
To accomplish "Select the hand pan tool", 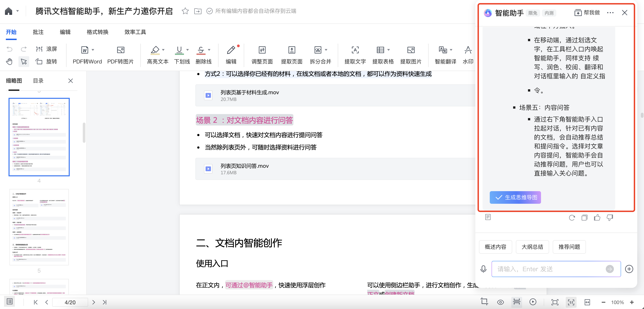I will coord(9,61).
